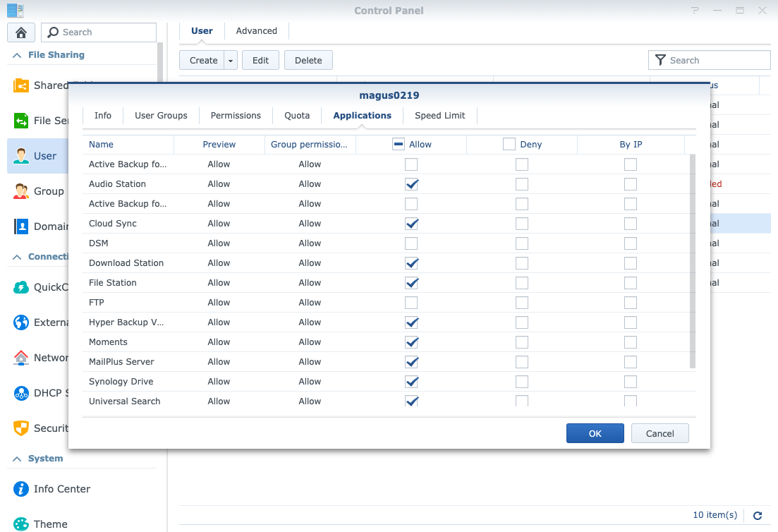
Task: Switch to the Info tab
Action: point(103,116)
